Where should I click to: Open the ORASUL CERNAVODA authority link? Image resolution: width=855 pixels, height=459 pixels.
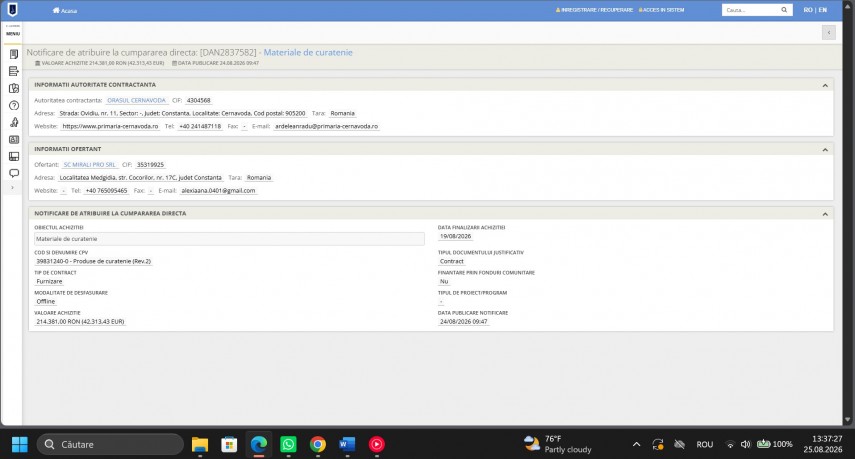[x=136, y=100]
